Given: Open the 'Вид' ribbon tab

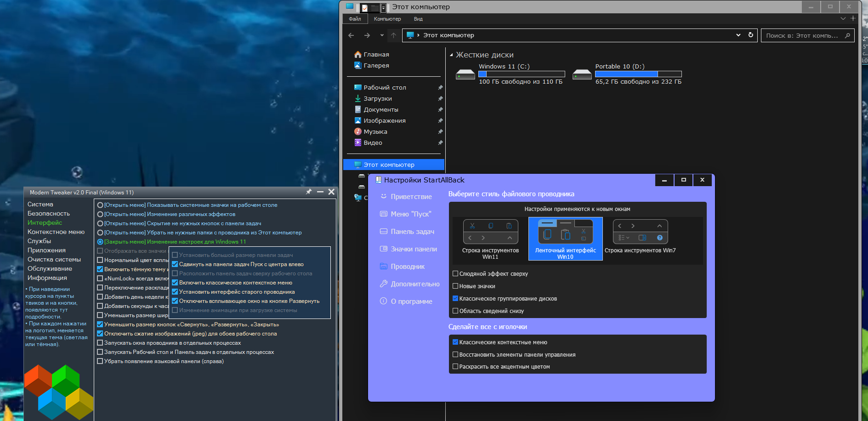Looking at the screenshot, I should 418,19.
